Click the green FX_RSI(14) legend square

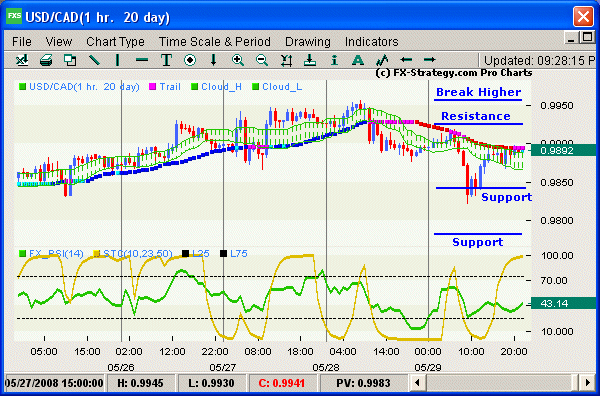23,253
